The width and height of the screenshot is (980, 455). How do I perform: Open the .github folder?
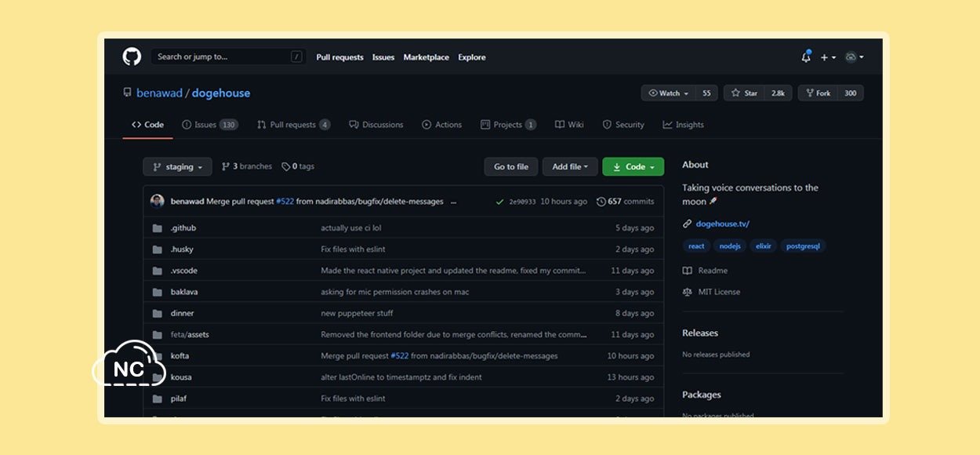coord(183,228)
